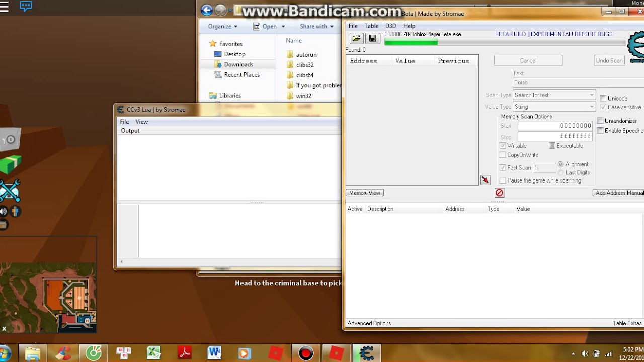Click the Explorer forward arrow button
The width and height of the screenshot is (644, 362).
(220, 10)
